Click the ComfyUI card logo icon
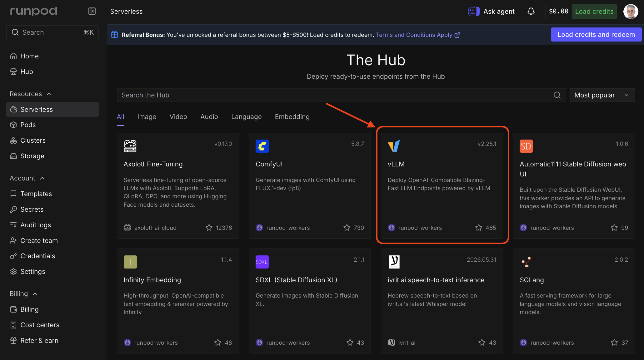The image size is (644, 360). [x=262, y=146]
